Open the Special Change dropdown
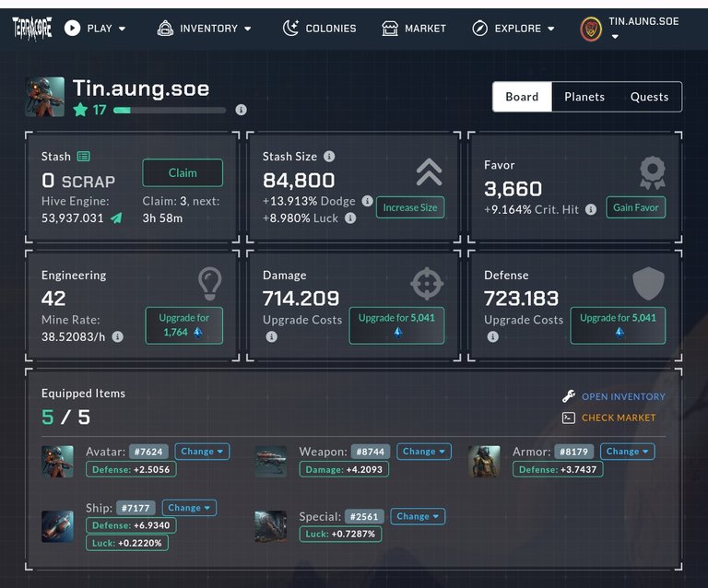 418,516
